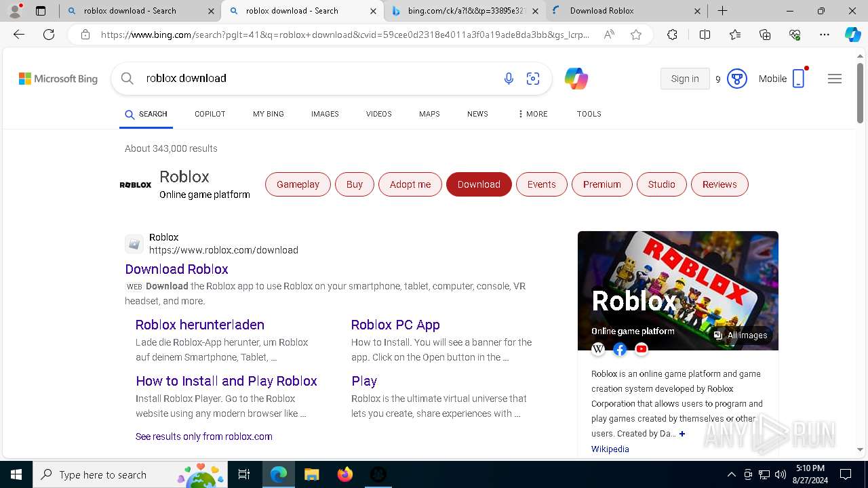Click All images on Roblox picture
Viewport: 868px width, 488px height.
coord(741,335)
